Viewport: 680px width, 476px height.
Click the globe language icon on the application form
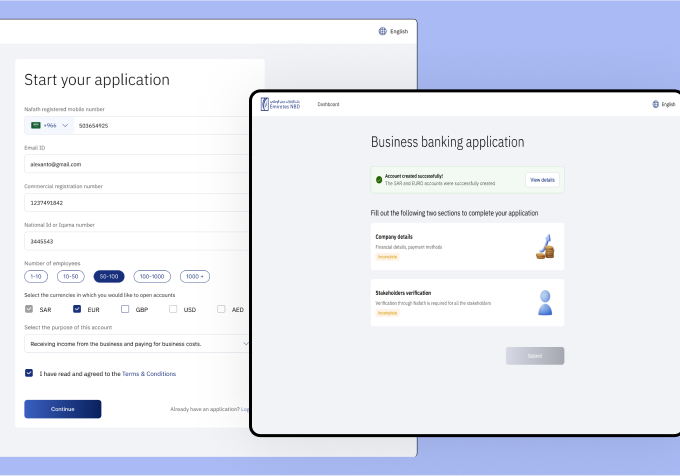[382, 31]
